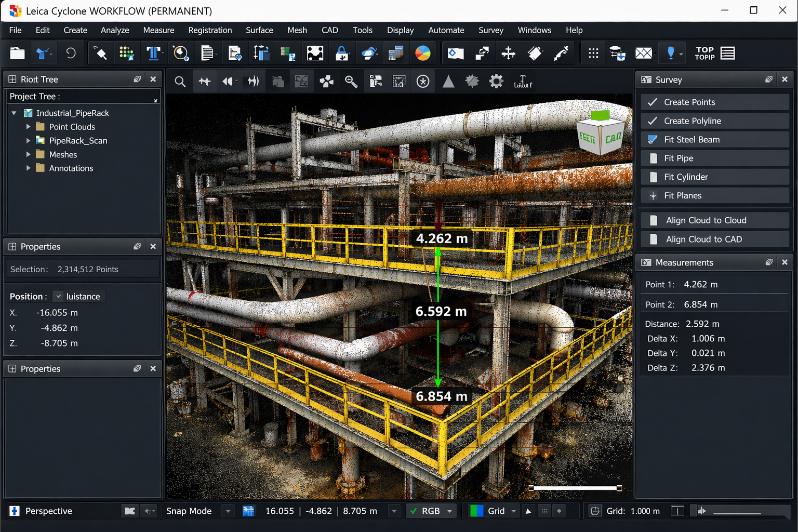The width and height of the screenshot is (798, 532).
Task: Close the Survey panel
Action: [x=784, y=79]
